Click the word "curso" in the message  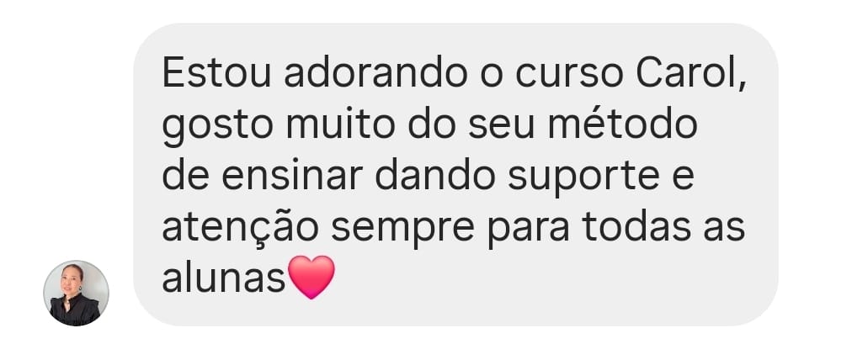pyautogui.click(x=570, y=74)
